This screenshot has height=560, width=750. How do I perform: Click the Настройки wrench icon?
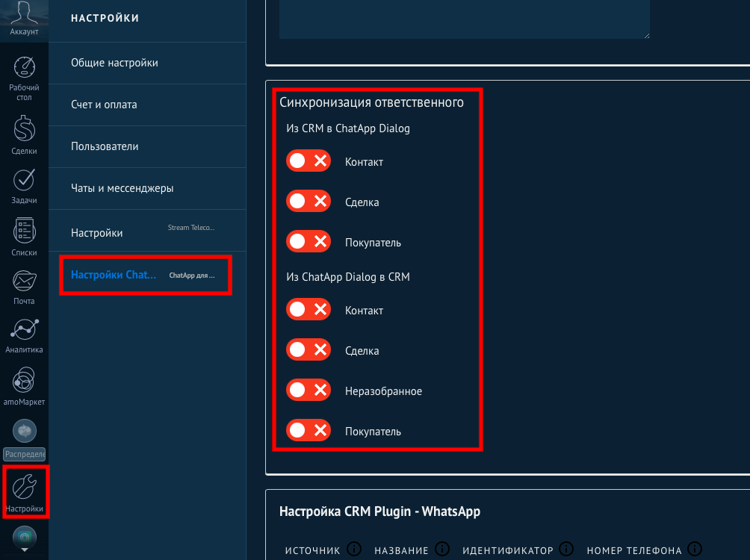(24, 489)
